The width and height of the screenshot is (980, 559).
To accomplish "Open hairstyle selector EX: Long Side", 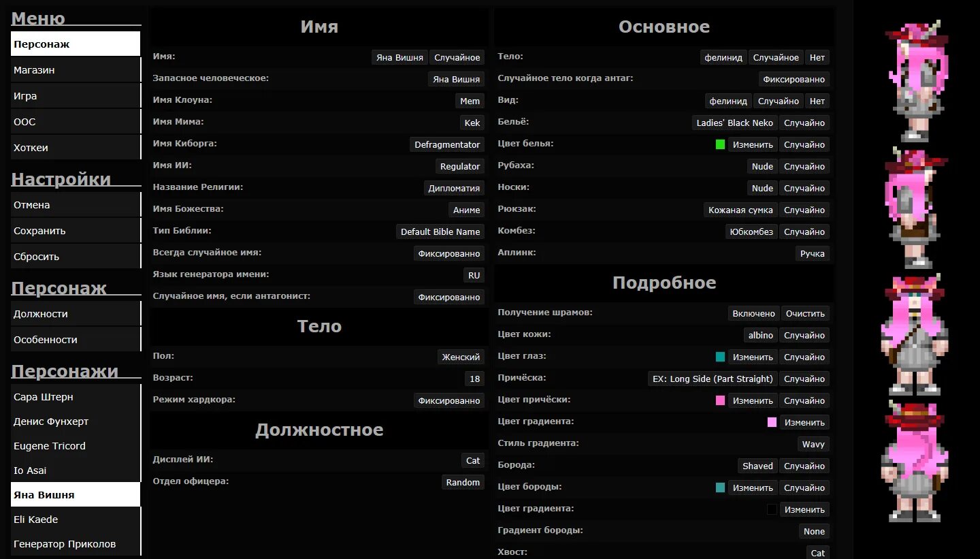I will point(713,379).
